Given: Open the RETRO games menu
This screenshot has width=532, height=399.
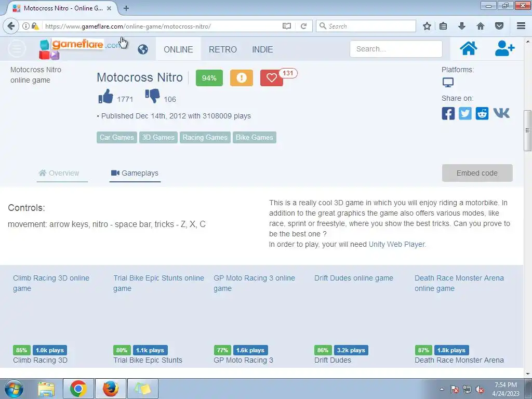Looking at the screenshot, I should (x=222, y=49).
